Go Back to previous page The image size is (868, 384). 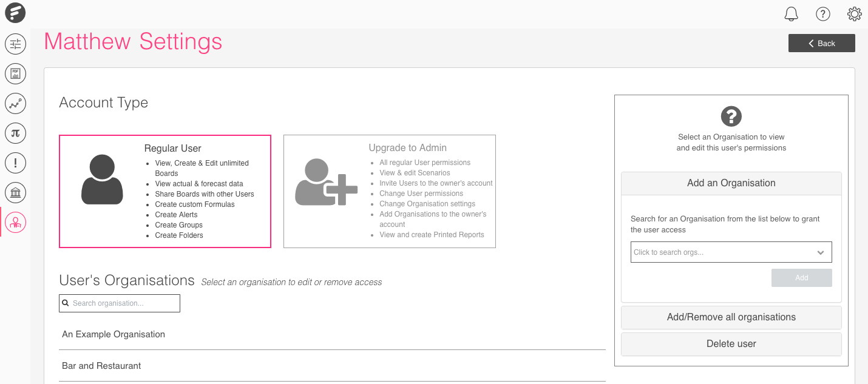pos(822,43)
